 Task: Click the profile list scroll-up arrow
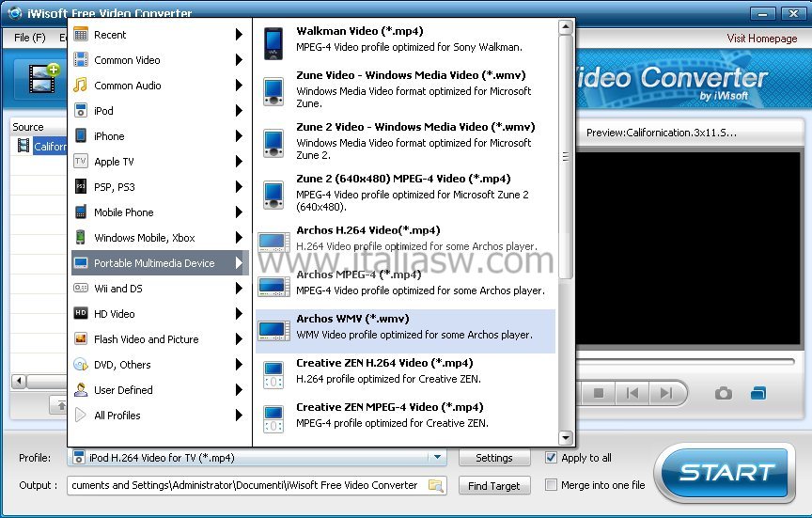tap(566, 27)
